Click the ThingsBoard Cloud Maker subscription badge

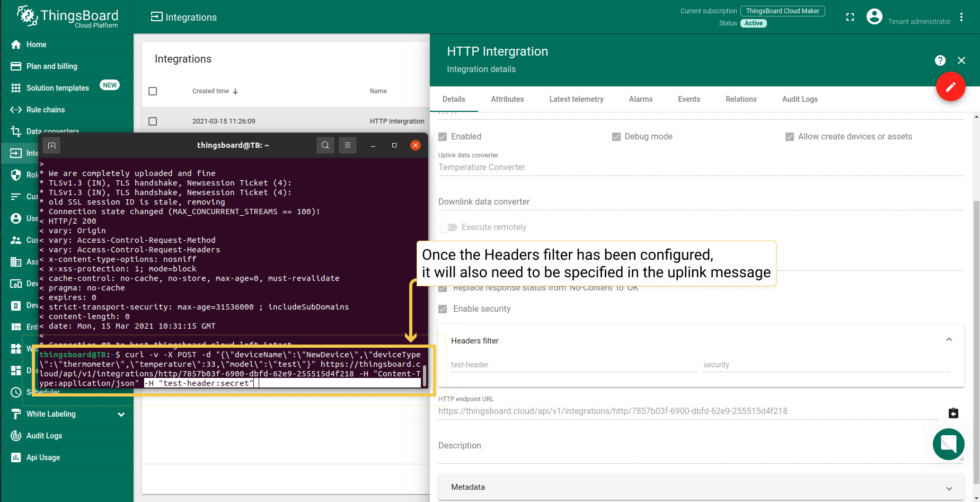[x=783, y=11]
